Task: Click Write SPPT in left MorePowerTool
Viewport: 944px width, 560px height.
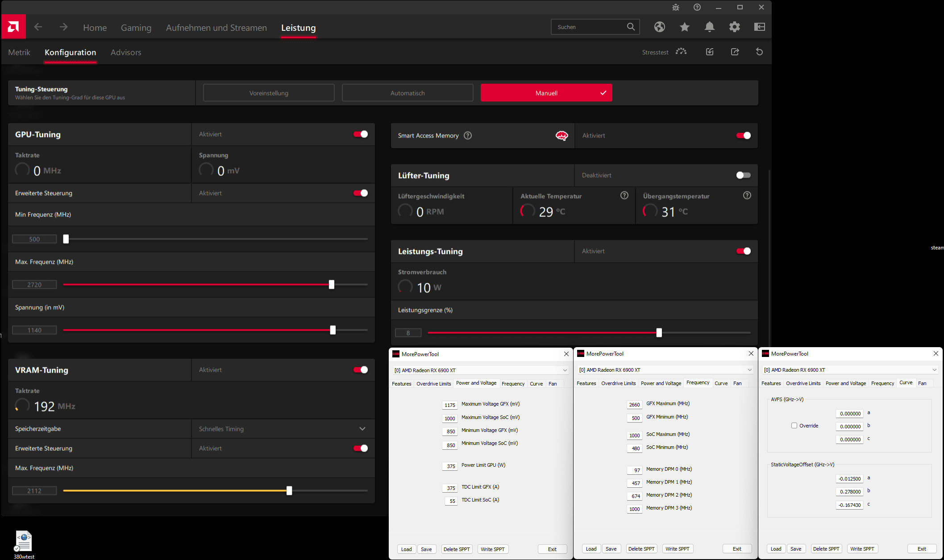Action: point(493,549)
